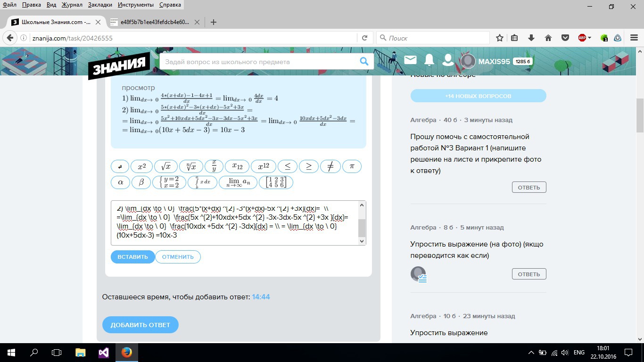Insert the beta symbol

(x=141, y=182)
